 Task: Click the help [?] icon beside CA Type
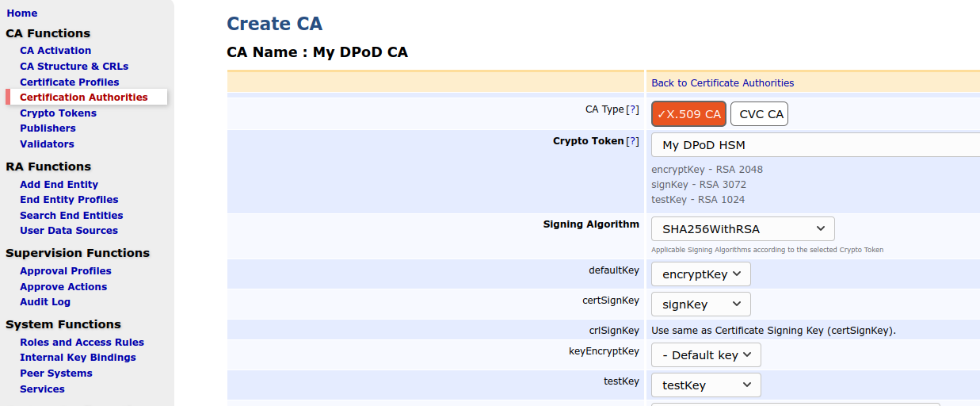click(632, 110)
